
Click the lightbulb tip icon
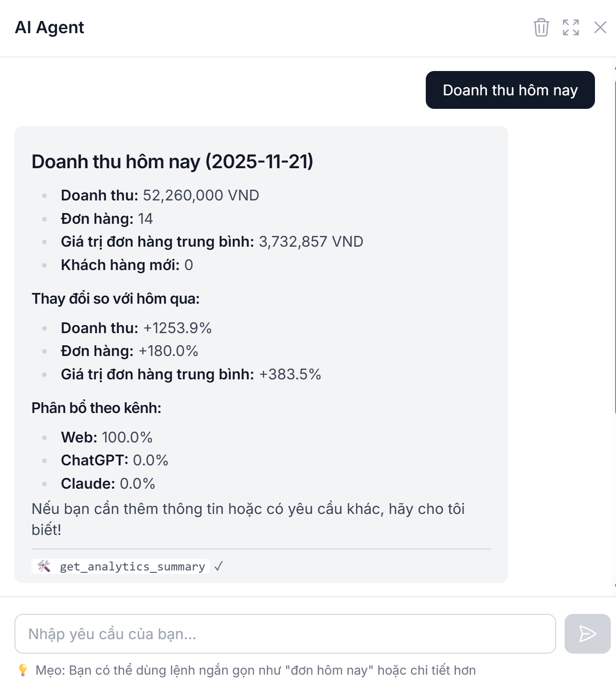pyautogui.click(x=23, y=670)
